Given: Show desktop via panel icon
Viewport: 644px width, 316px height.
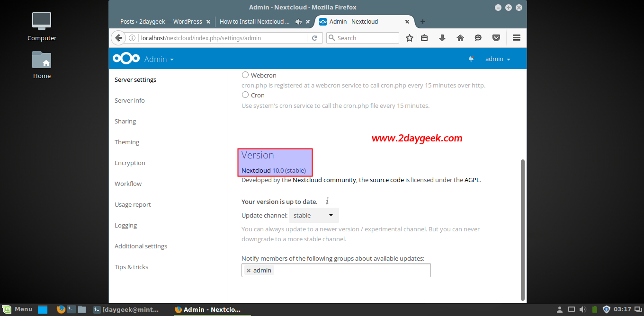Looking at the screenshot, I should (x=43, y=310).
